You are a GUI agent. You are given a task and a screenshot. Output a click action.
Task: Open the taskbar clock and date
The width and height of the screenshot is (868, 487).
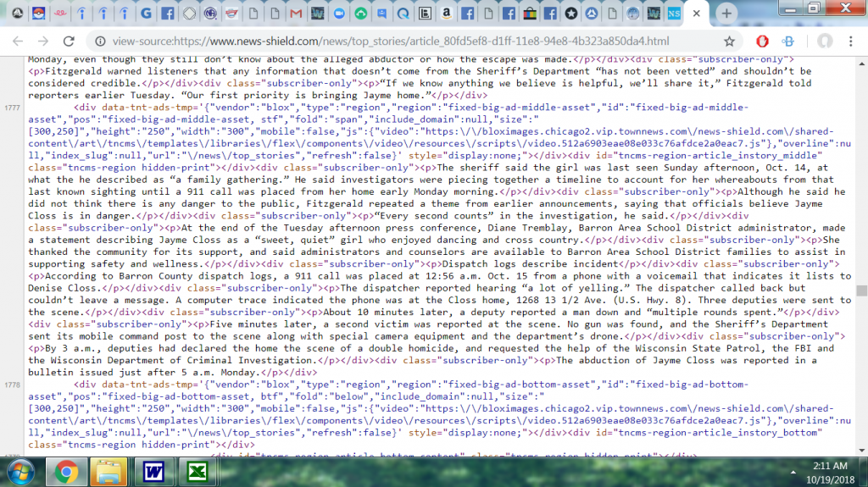tap(829, 471)
